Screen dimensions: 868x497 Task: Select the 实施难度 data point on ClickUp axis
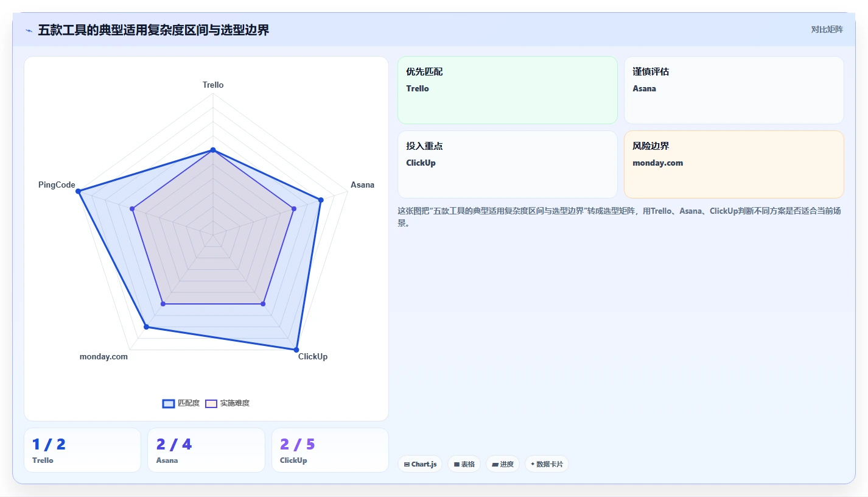(263, 303)
